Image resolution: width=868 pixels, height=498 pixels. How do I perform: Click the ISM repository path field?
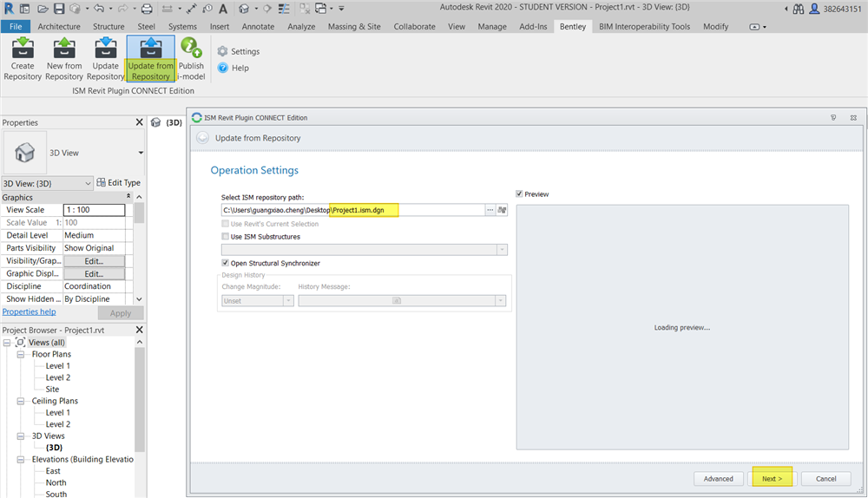click(352, 210)
